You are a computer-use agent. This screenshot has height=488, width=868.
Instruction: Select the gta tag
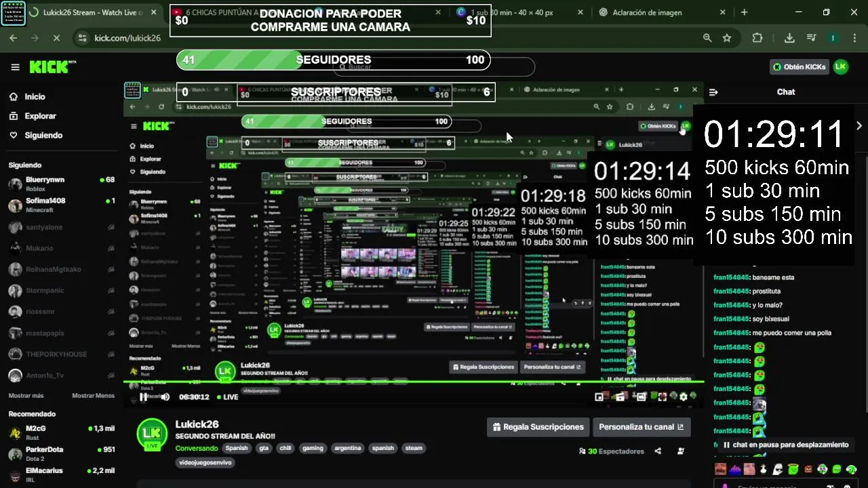point(264,448)
